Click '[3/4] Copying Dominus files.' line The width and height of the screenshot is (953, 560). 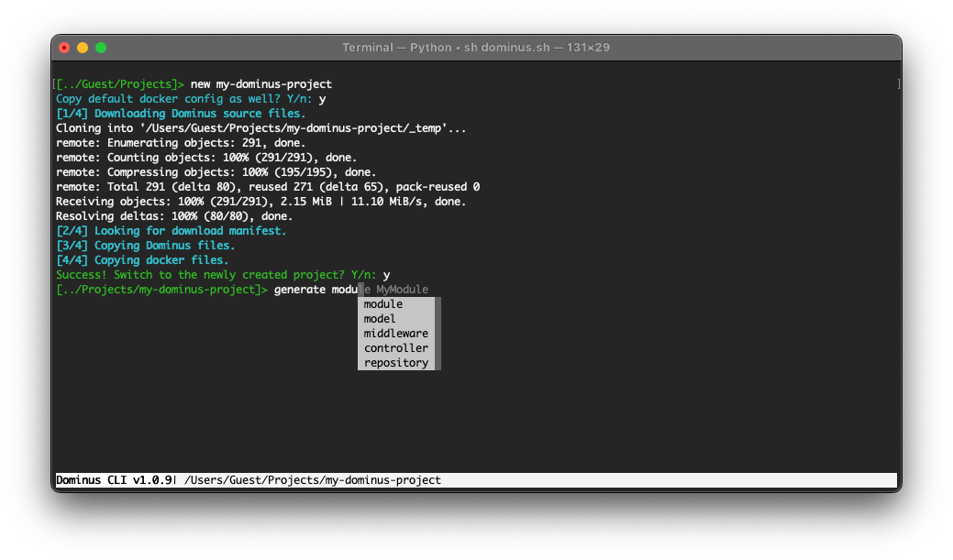(x=145, y=246)
